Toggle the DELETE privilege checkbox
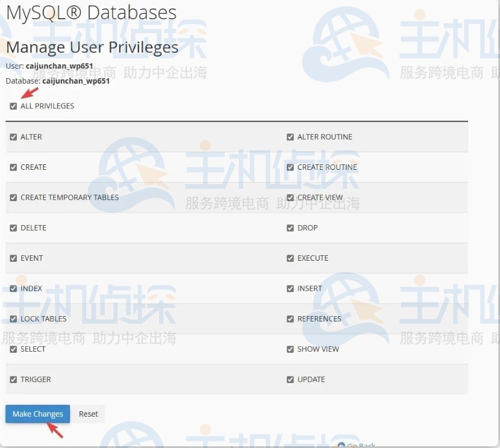500x448 pixels. [13, 228]
